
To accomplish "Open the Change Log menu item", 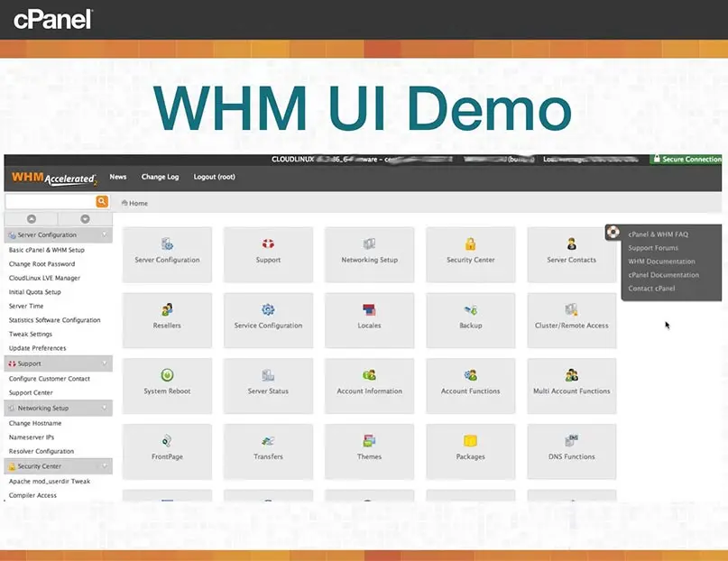I will 160,177.
